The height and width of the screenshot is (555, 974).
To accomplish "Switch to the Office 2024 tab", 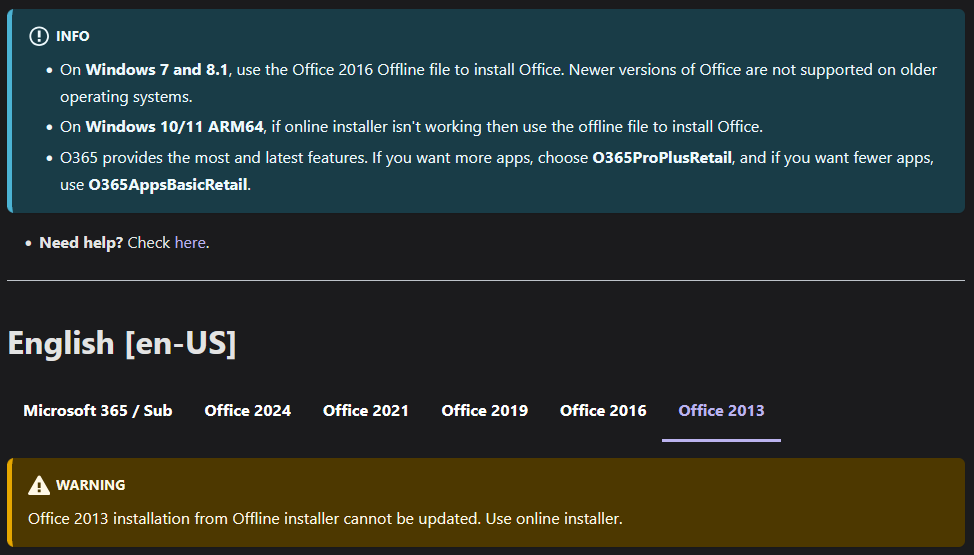I will (x=247, y=411).
